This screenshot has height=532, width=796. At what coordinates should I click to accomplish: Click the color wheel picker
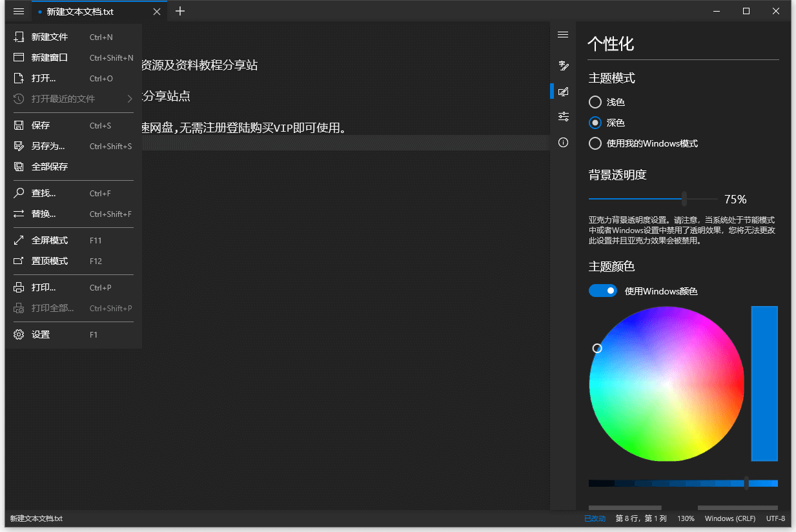667,384
